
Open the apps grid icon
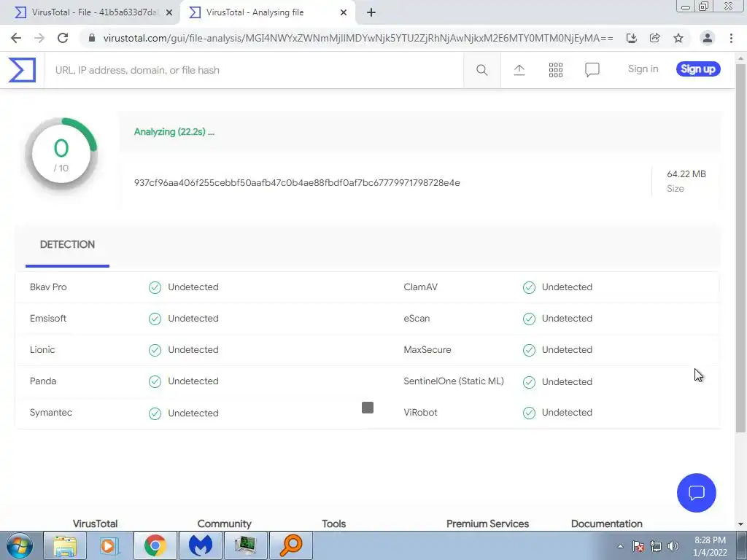(555, 70)
